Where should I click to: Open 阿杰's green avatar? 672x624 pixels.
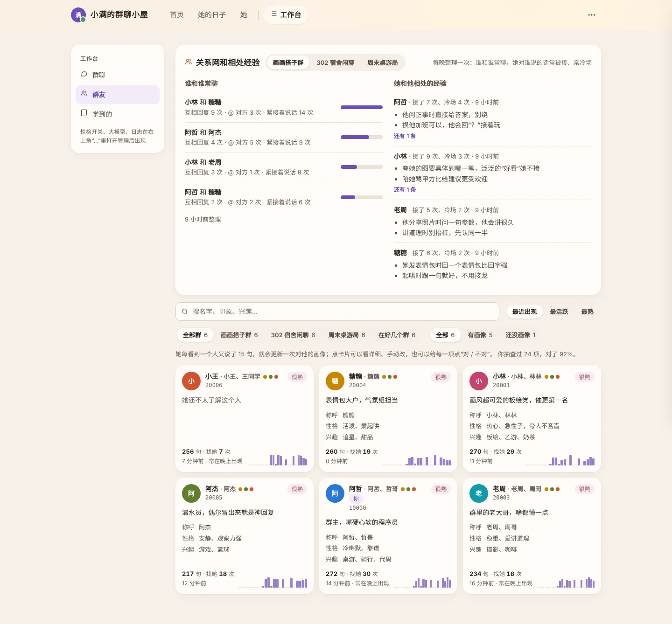point(191,493)
